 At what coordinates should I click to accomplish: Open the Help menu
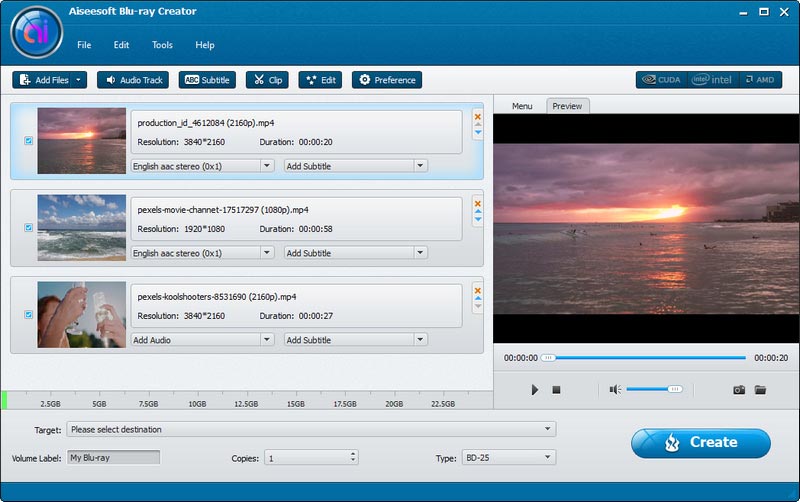pos(205,45)
